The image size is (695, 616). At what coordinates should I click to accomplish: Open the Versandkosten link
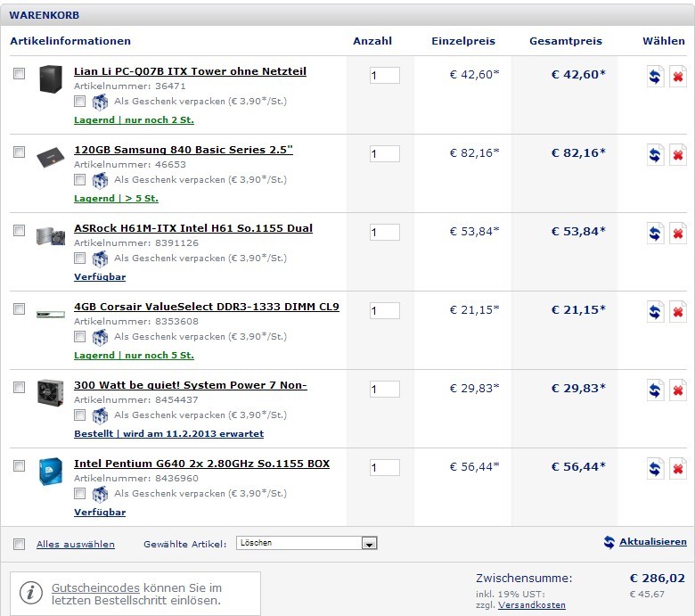532,605
